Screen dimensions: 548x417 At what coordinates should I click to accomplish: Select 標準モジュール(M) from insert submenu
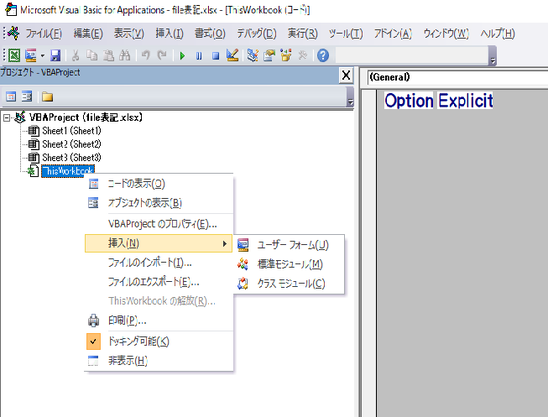coord(289,264)
